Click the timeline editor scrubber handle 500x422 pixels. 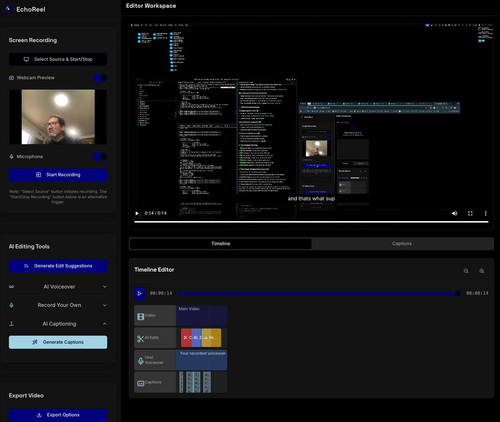pos(458,293)
